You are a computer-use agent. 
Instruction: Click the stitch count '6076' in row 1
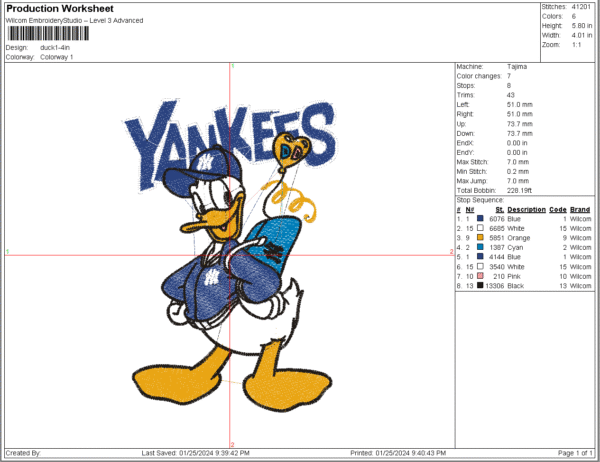coord(497,219)
